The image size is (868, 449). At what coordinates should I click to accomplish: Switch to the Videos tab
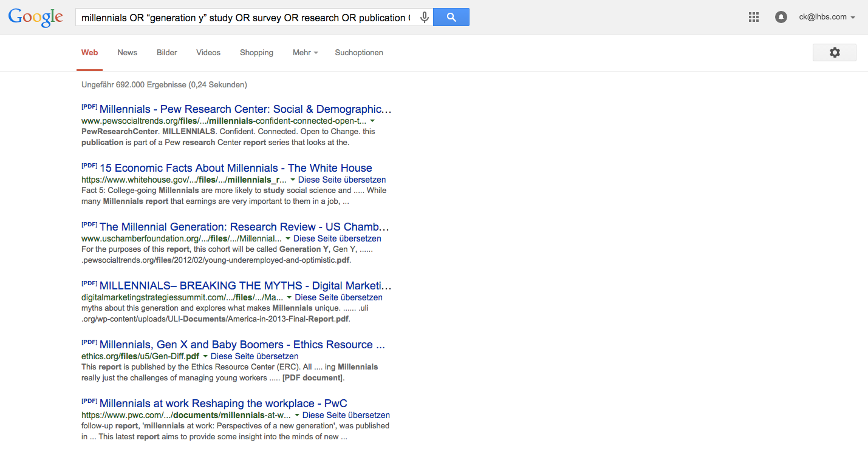tap(208, 53)
